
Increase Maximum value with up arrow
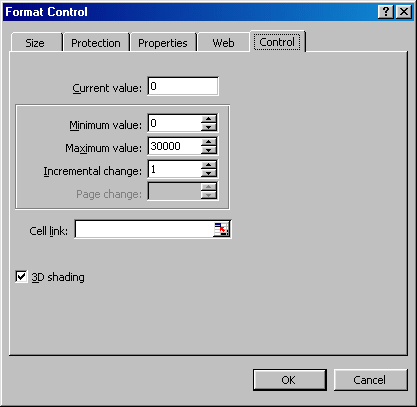point(209,142)
